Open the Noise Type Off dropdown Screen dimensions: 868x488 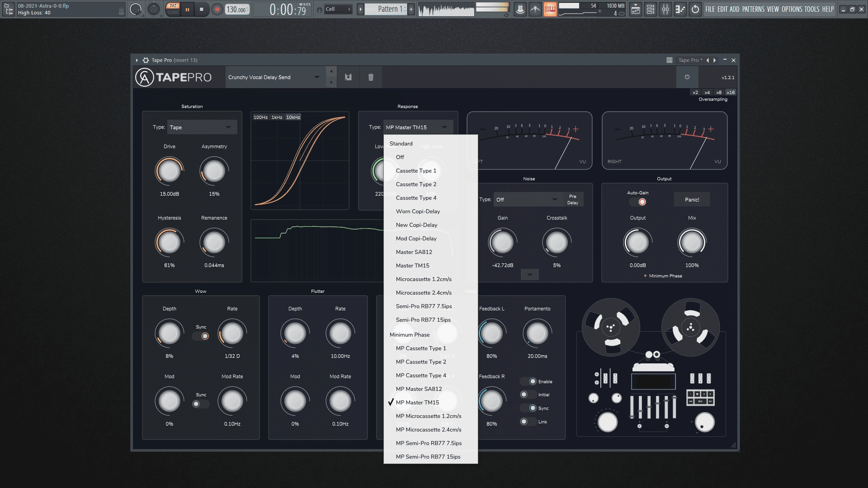pyautogui.click(x=527, y=200)
